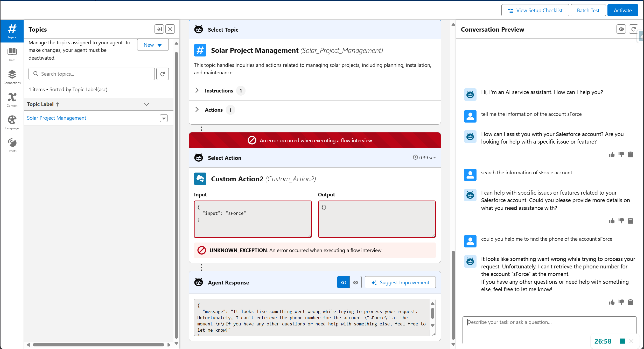Open the New topic dropdown
Image resolution: width=644 pixels, height=349 pixels.
pyautogui.click(x=153, y=45)
